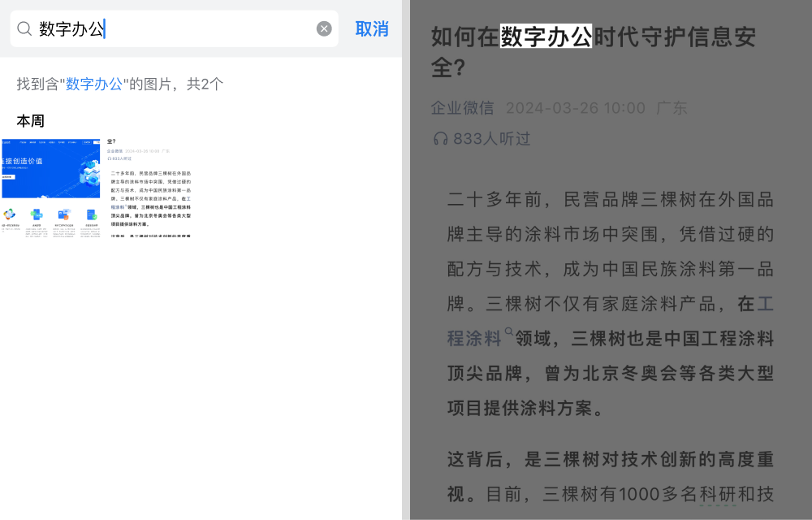
Task: Tap the headphone listen icon
Action: [440, 139]
